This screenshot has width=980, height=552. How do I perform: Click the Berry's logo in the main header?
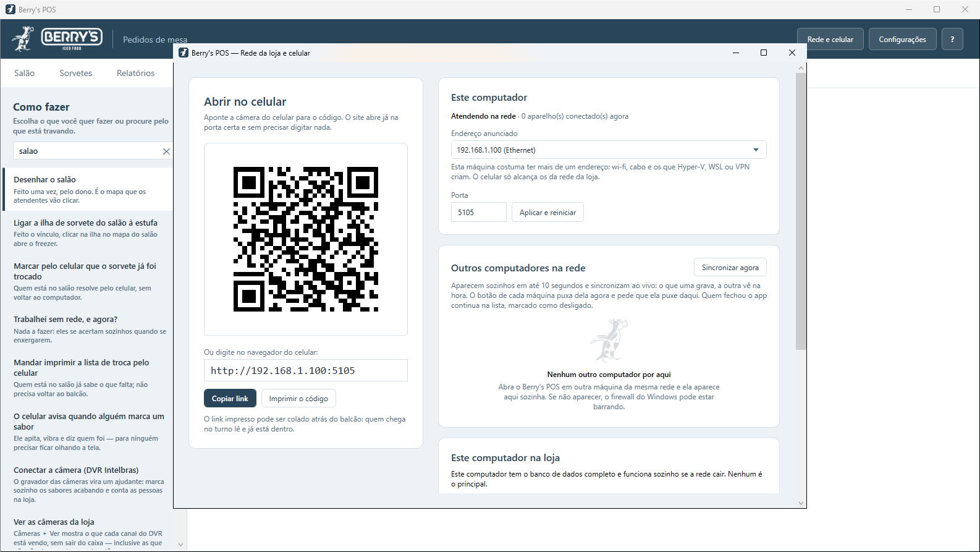coord(57,38)
